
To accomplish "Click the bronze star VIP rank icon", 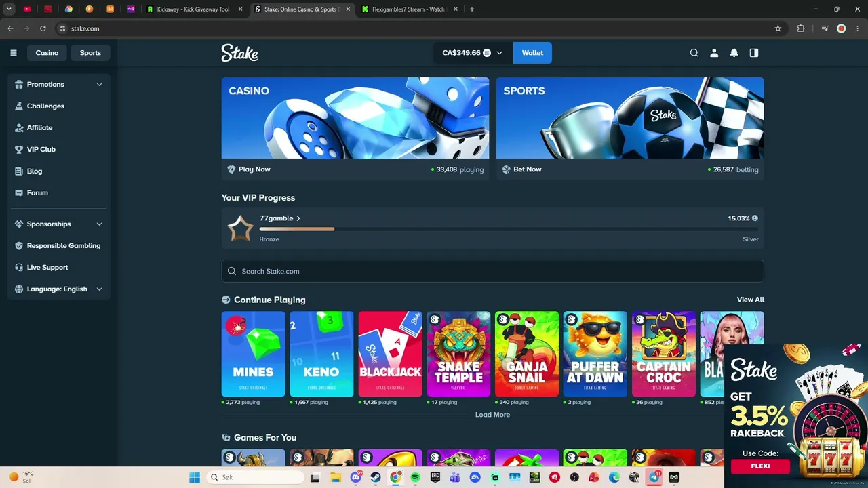I will coord(240,228).
